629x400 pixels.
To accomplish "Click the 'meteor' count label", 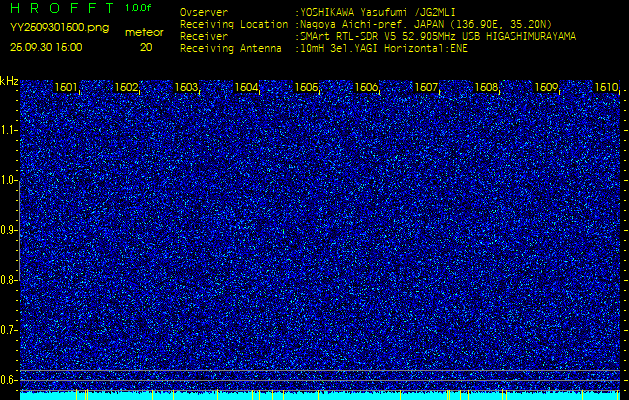I will pos(144,33).
